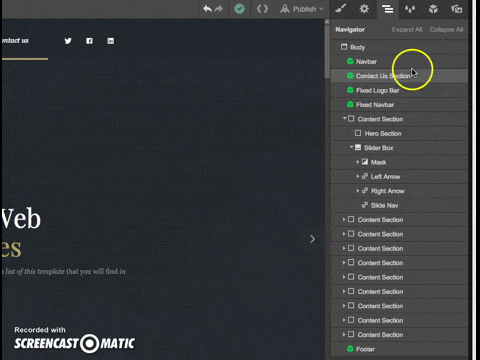Switch to the Style brush tab
This screenshot has height=360, width=480.
[341, 8]
